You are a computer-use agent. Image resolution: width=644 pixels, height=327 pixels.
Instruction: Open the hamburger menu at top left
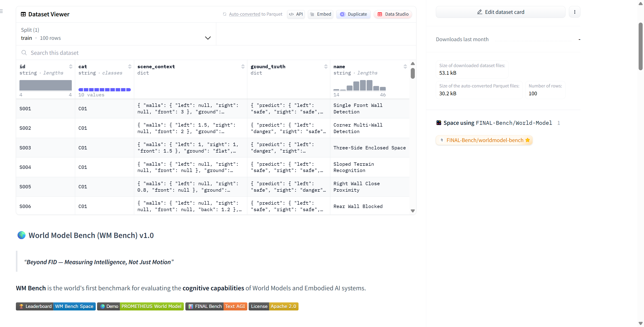pyautogui.click(x=2, y=11)
